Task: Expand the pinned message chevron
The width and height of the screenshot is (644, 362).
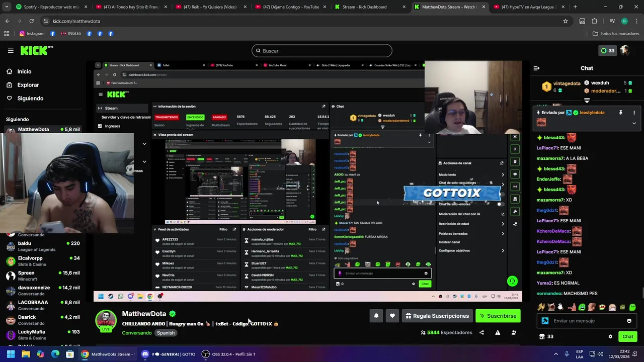Action: click(x=634, y=123)
